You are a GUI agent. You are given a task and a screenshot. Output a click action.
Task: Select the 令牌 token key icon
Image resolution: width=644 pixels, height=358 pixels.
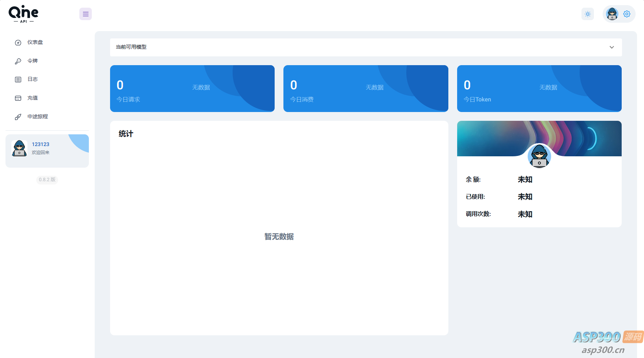coord(18,61)
